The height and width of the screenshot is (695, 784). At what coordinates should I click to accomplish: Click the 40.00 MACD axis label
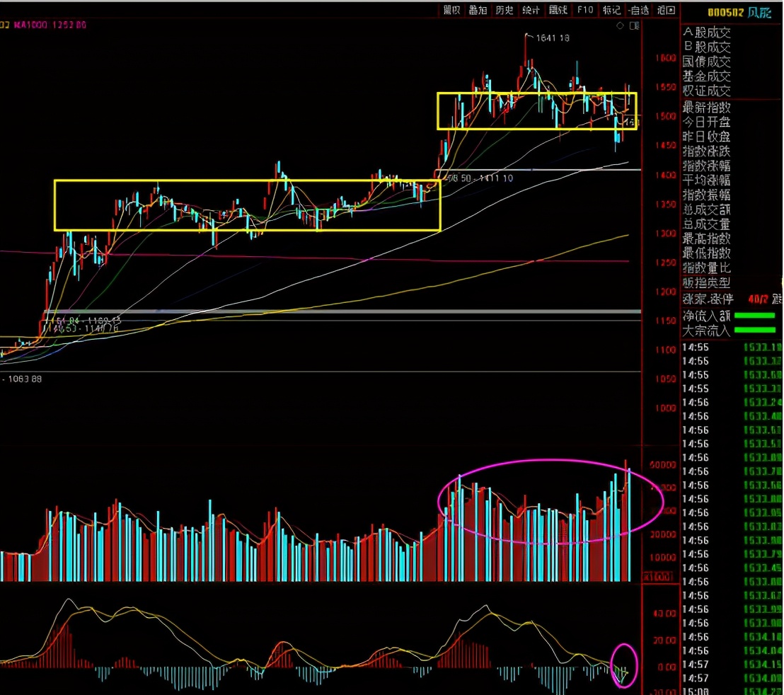pyautogui.click(x=665, y=614)
